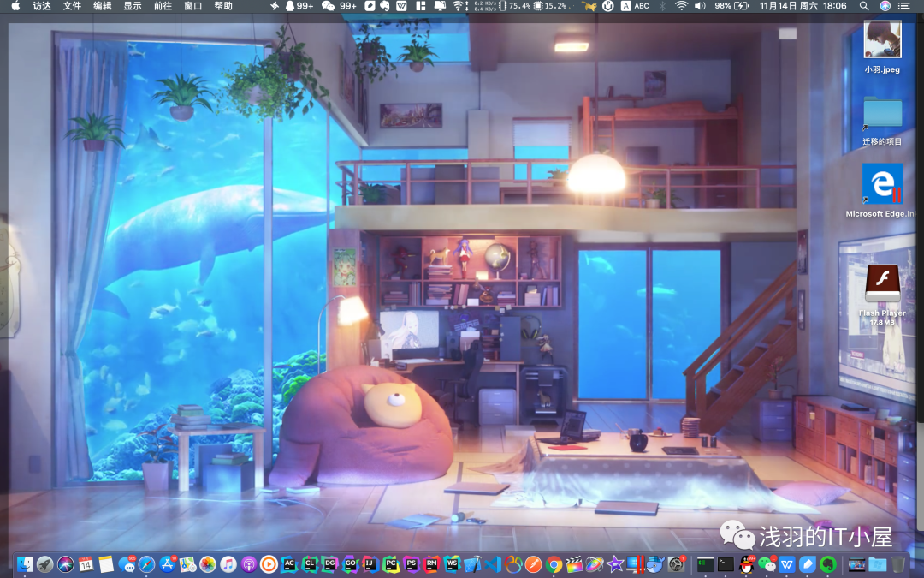Open the Trash in Dock
The image size is (924, 578).
(897, 564)
